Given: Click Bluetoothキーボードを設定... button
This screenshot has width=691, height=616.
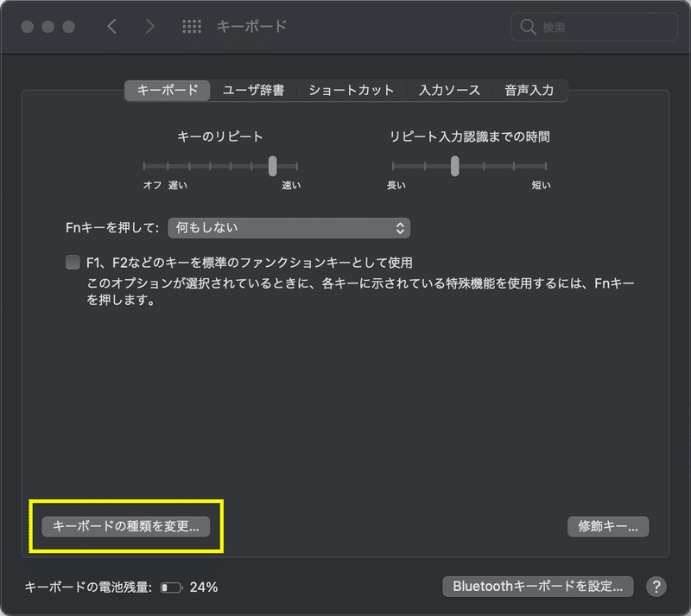Looking at the screenshot, I should click(x=538, y=587).
